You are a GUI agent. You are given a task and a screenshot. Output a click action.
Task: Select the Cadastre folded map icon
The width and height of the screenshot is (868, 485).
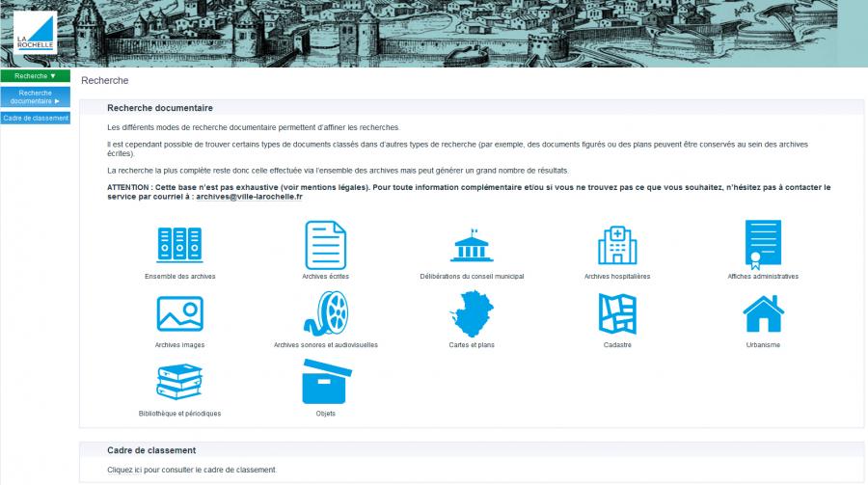pyautogui.click(x=617, y=314)
